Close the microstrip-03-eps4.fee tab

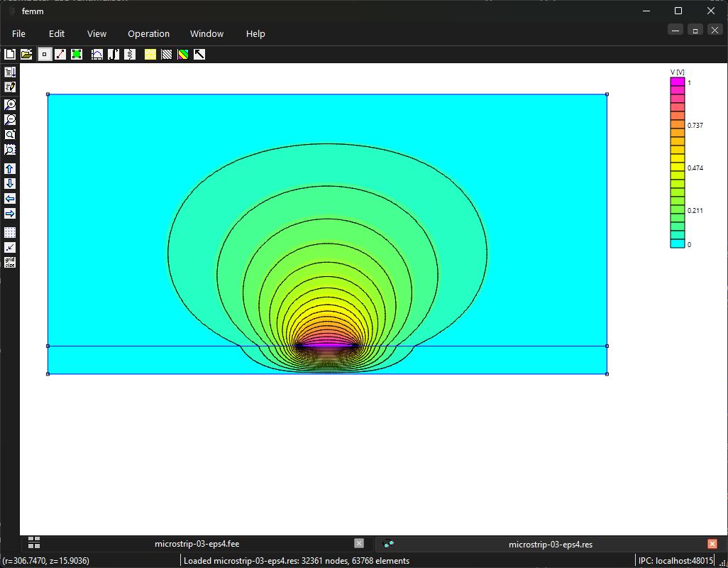[x=359, y=543]
